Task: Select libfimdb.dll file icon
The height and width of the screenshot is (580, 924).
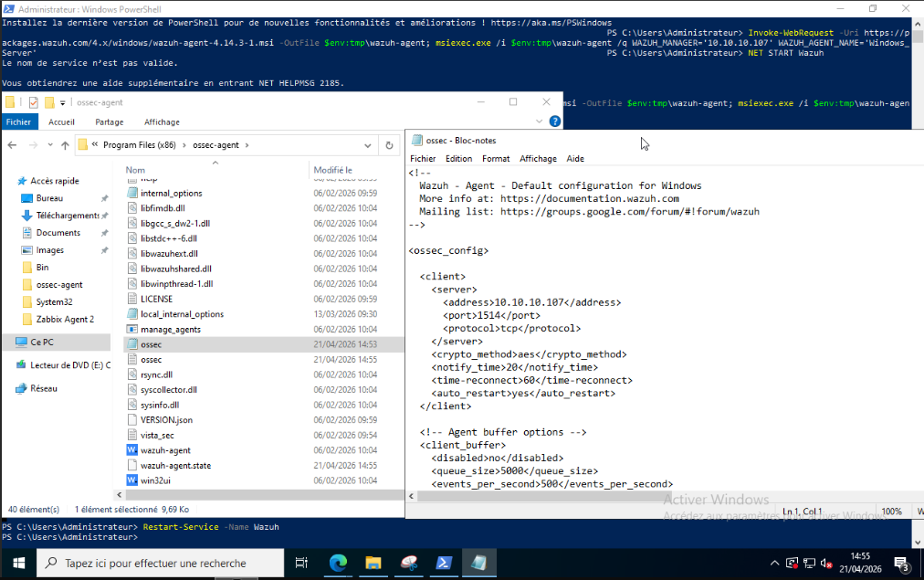Action: click(x=132, y=208)
